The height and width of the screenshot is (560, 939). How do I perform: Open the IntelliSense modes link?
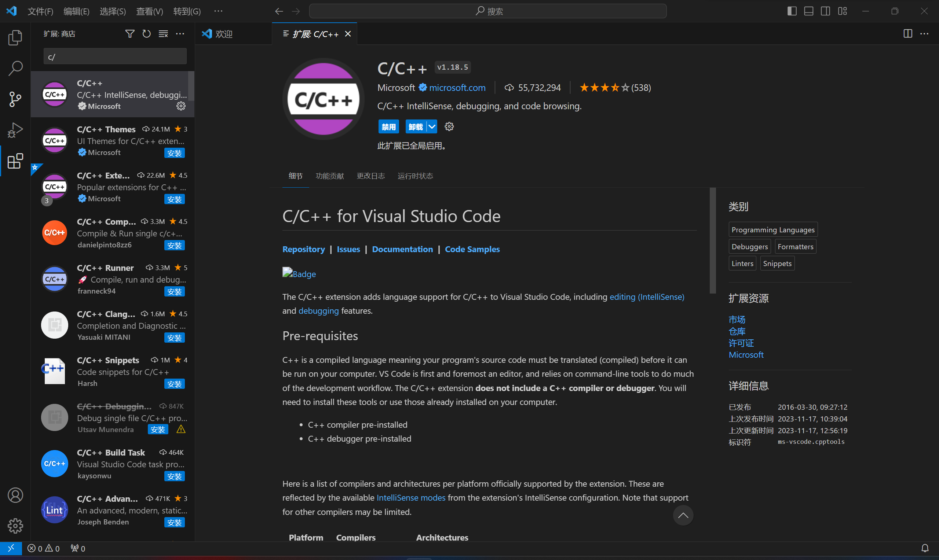(x=411, y=498)
